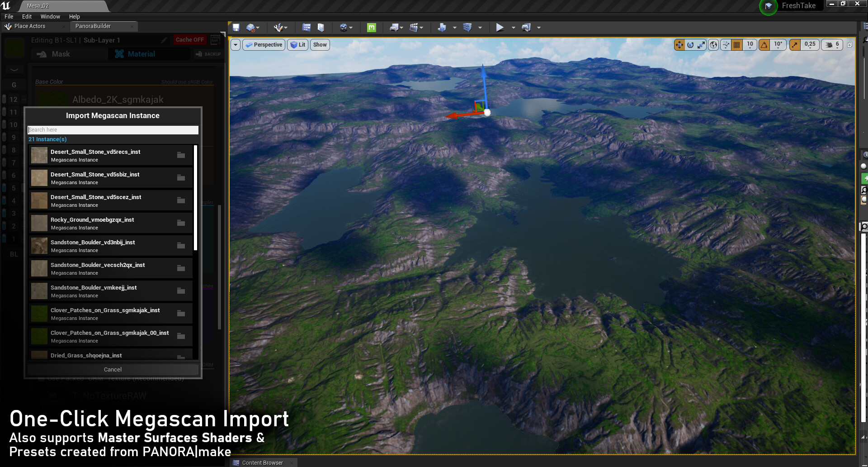Switch to the Scale transform tool
The height and width of the screenshot is (467, 868).
point(701,45)
